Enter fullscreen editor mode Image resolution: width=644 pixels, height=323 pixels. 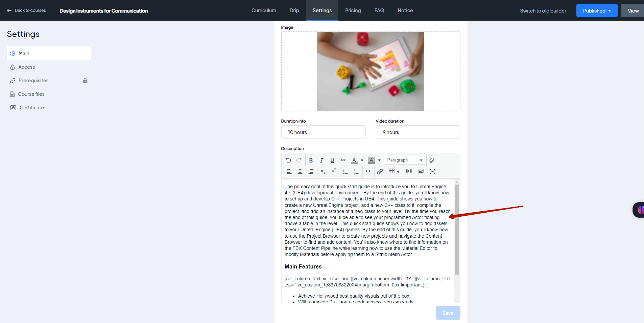(432, 172)
